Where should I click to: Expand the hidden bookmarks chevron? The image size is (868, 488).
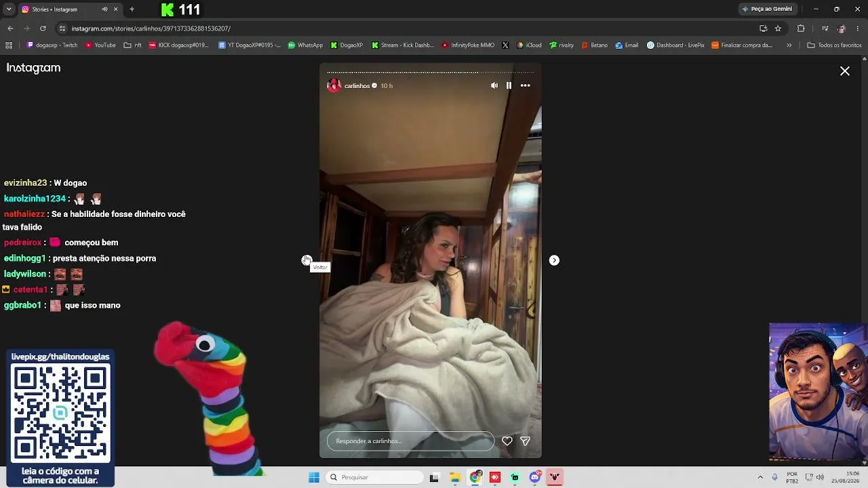pos(789,45)
